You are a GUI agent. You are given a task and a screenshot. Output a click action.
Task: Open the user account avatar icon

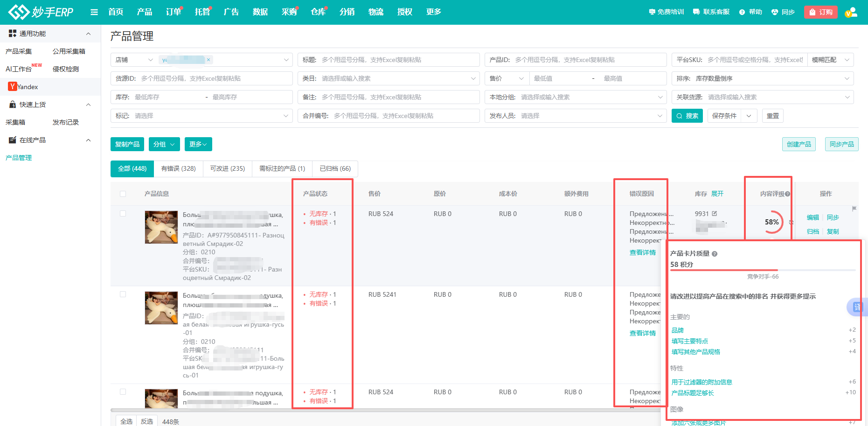click(851, 12)
